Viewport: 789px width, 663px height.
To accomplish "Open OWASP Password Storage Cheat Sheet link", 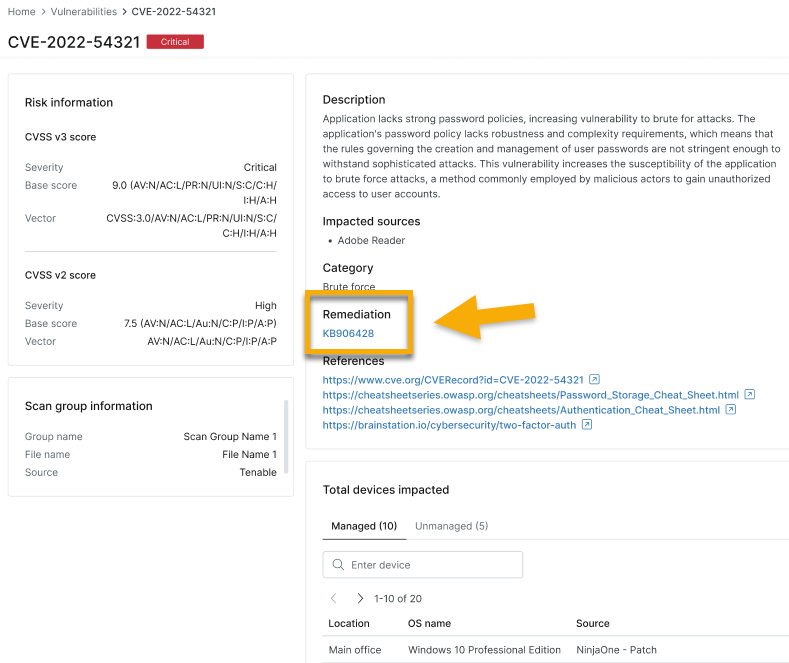I will click(530, 395).
